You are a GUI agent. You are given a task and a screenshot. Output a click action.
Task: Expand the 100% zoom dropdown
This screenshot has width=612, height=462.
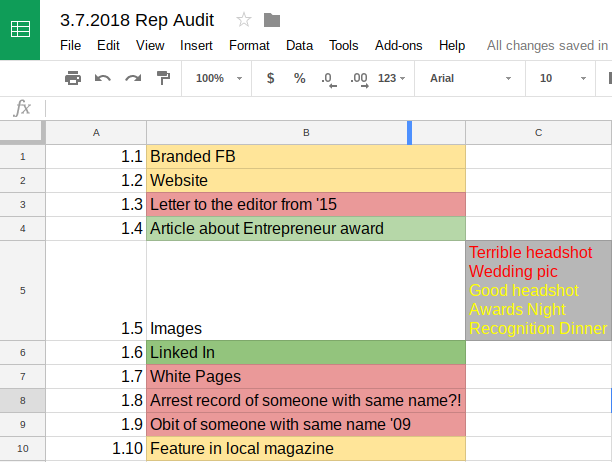(x=218, y=78)
